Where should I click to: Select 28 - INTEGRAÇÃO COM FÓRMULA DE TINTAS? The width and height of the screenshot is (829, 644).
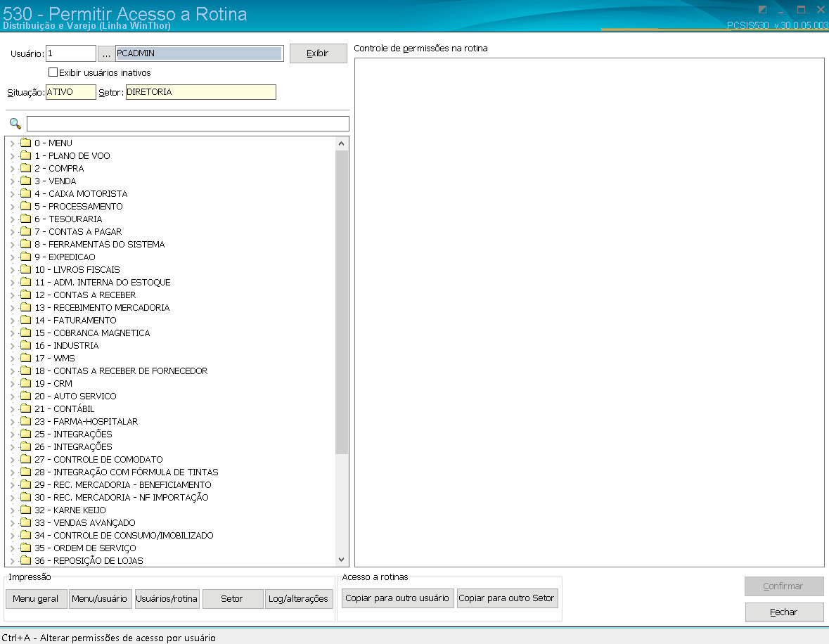(x=127, y=472)
